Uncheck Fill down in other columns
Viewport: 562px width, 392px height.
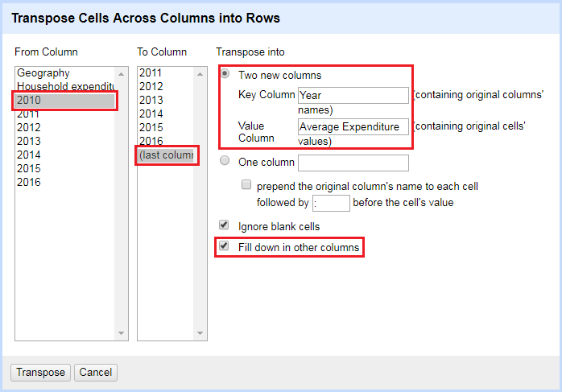225,246
